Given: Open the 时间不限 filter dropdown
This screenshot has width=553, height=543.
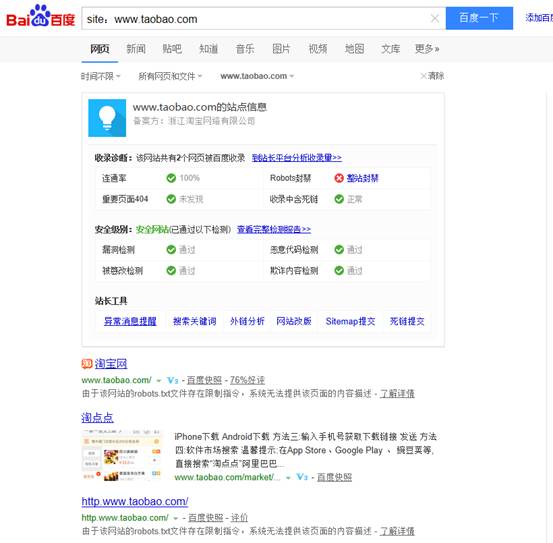Looking at the screenshot, I should point(101,76).
